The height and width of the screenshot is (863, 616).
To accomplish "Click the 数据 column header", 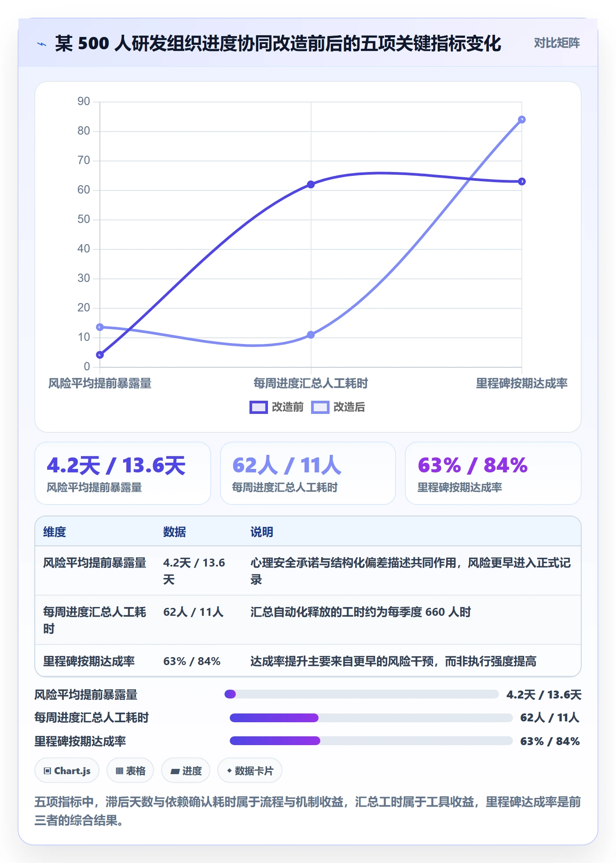I will point(175,532).
